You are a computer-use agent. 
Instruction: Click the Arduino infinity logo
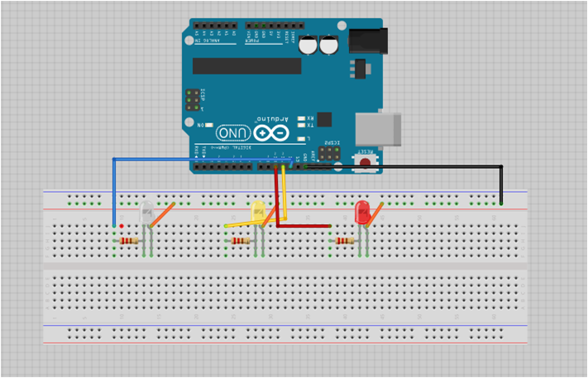[x=274, y=133]
